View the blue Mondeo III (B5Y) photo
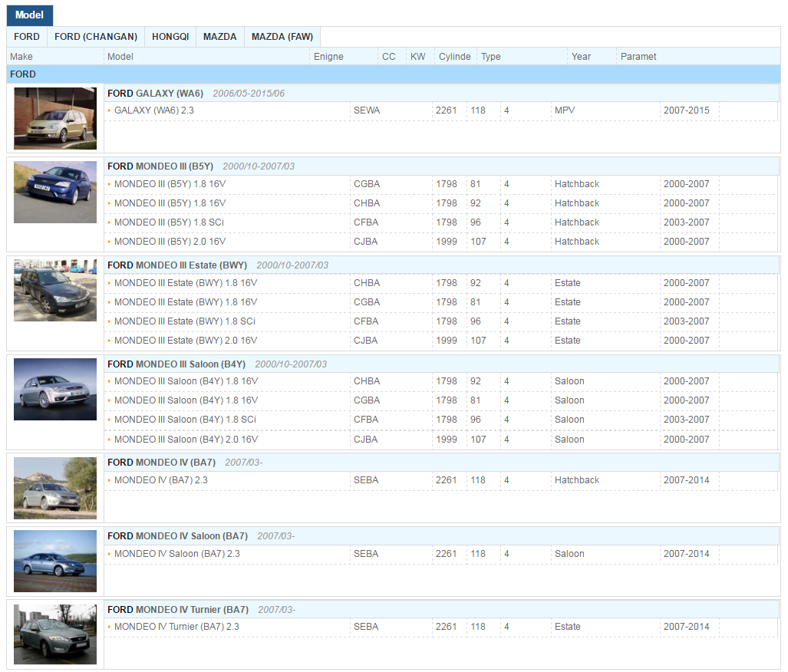Viewport: 788px width, 672px height. pyautogui.click(x=55, y=192)
